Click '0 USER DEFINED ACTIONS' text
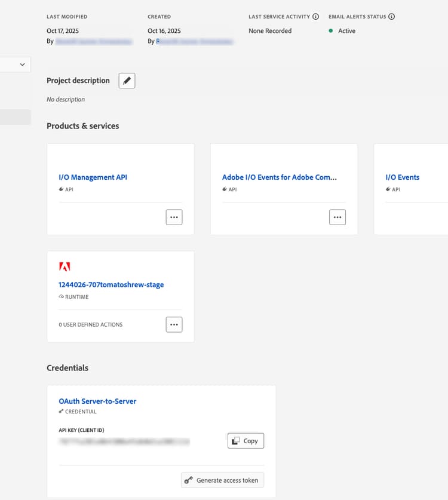 click(91, 324)
